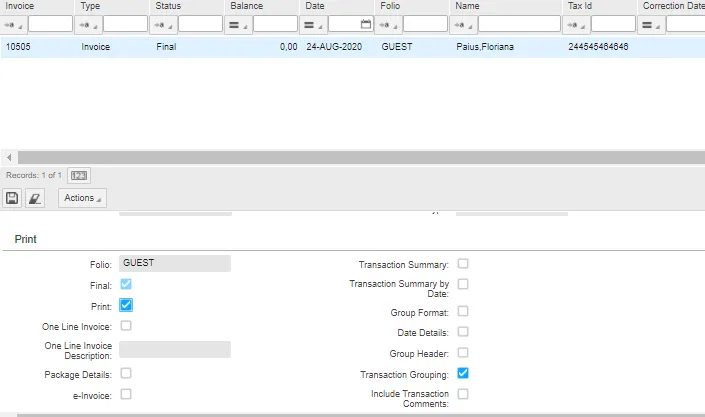This screenshot has width=705, height=417.
Task: Open Correction Date filter operator dropdown
Action: point(651,25)
